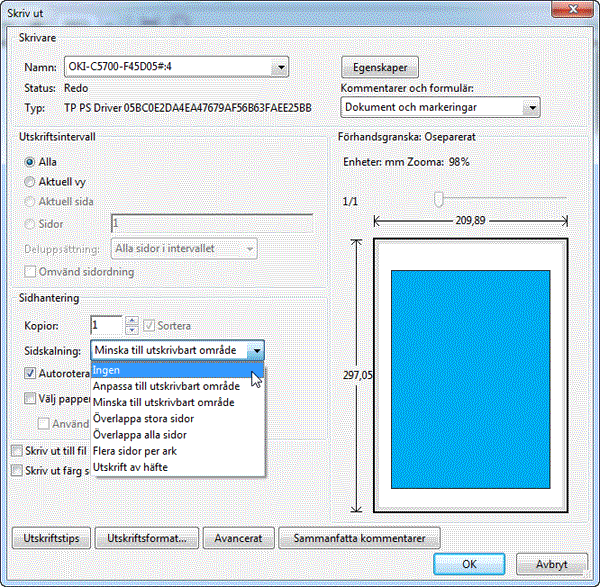This screenshot has height=587, width=600.
Task: Open the printer Namn dropdown
Action: [x=281, y=67]
